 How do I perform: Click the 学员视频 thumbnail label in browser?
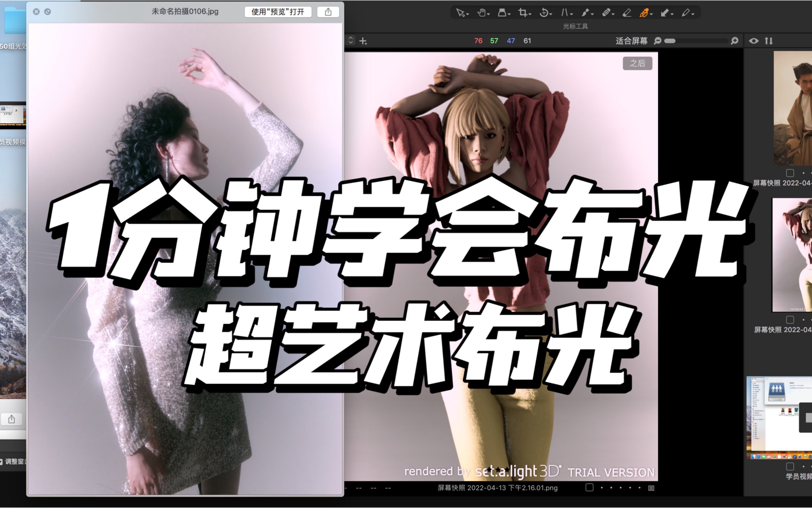pos(799,476)
